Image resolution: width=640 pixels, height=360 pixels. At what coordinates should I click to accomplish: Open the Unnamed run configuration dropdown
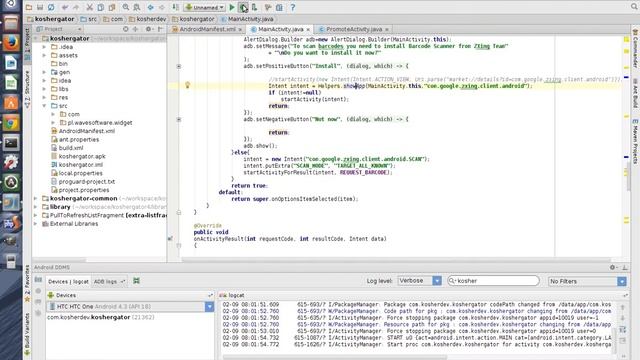point(204,7)
